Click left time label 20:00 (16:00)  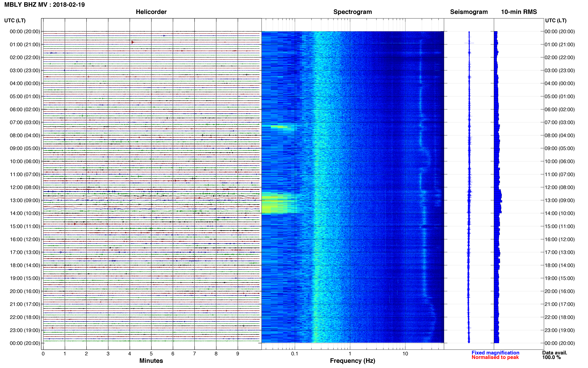[25, 291]
